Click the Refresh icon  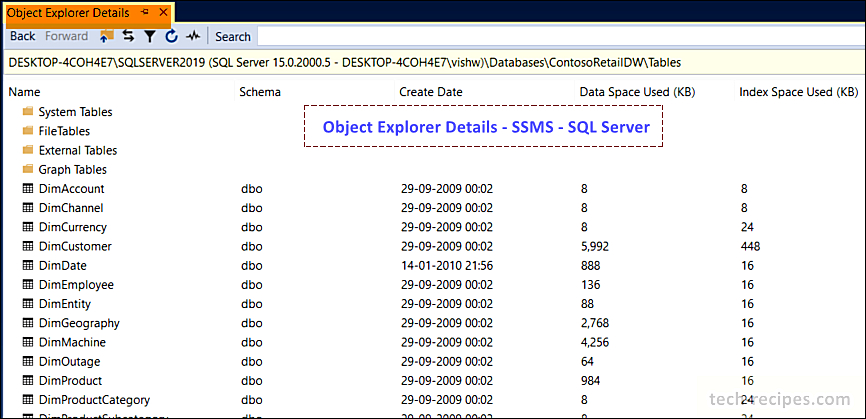(x=171, y=36)
